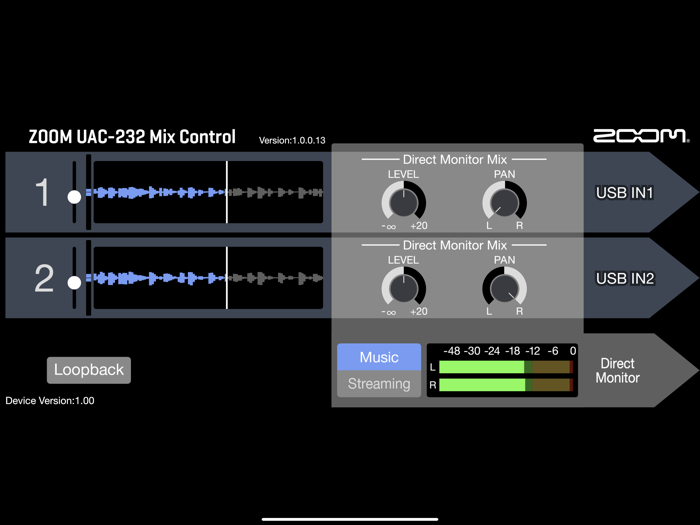Click the 'ZOOM UAC-232 Mix Control' title
The height and width of the screenshot is (525, 700).
(132, 137)
